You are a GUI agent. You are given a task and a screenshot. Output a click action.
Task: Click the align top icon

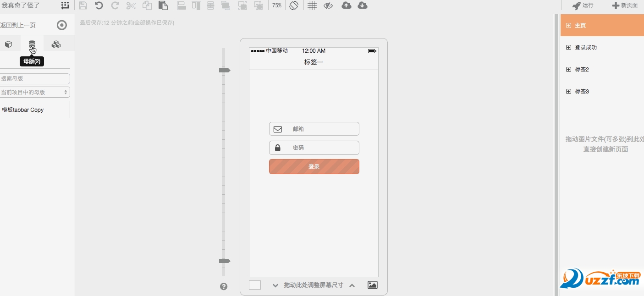(x=196, y=5)
